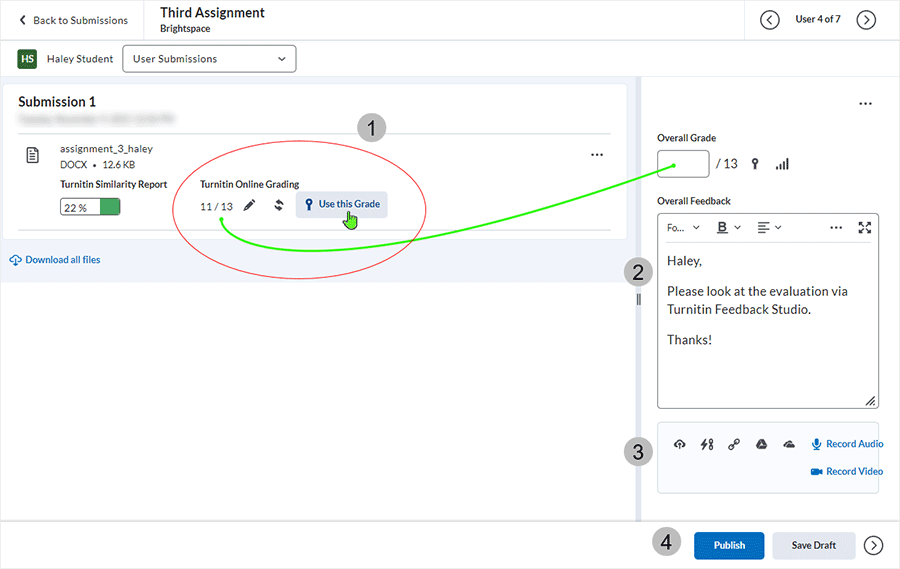This screenshot has height=569, width=900.
Task: Expand feedback editor to fullscreen
Action: (865, 227)
